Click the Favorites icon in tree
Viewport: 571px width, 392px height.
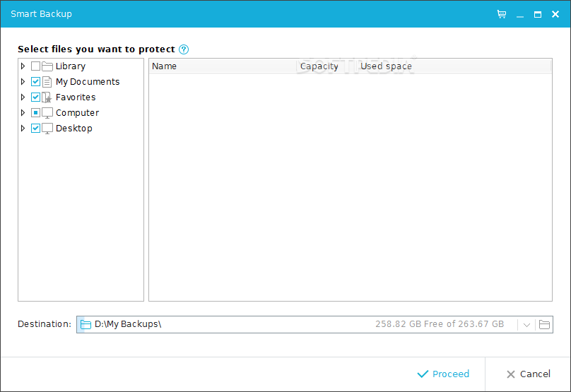click(x=47, y=97)
